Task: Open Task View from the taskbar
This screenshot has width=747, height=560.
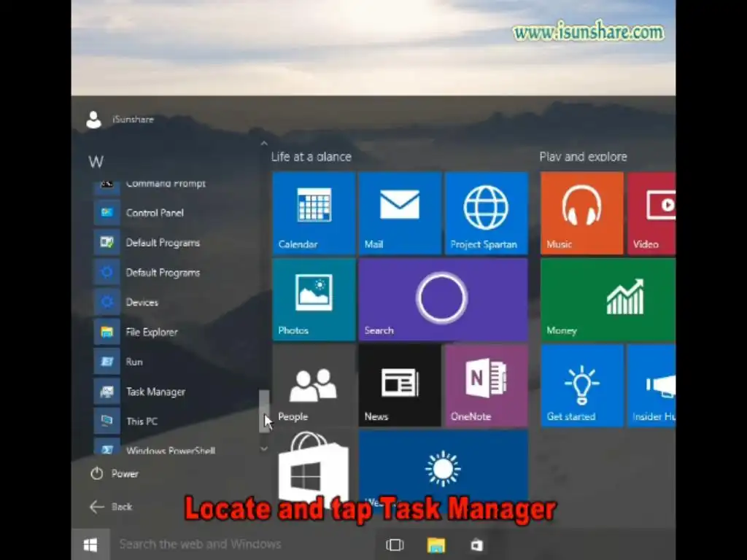Action: click(395, 544)
